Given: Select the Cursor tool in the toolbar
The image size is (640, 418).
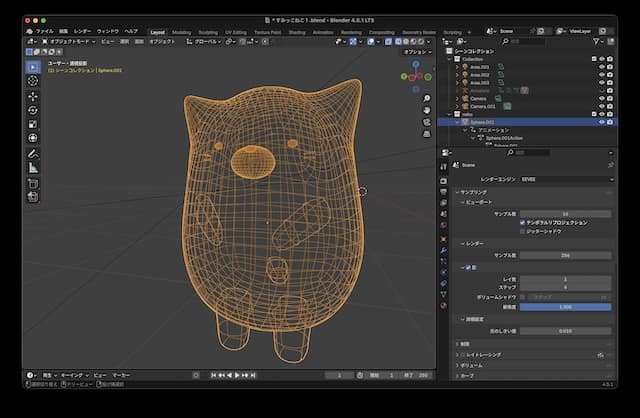Looking at the screenshot, I should pyautogui.click(x=33, y=81).
